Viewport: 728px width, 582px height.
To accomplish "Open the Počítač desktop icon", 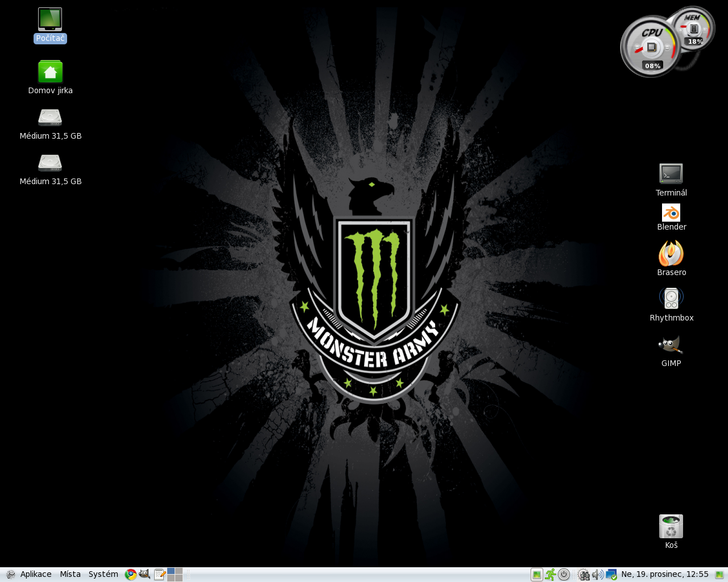I will click(x=50, y=20).
